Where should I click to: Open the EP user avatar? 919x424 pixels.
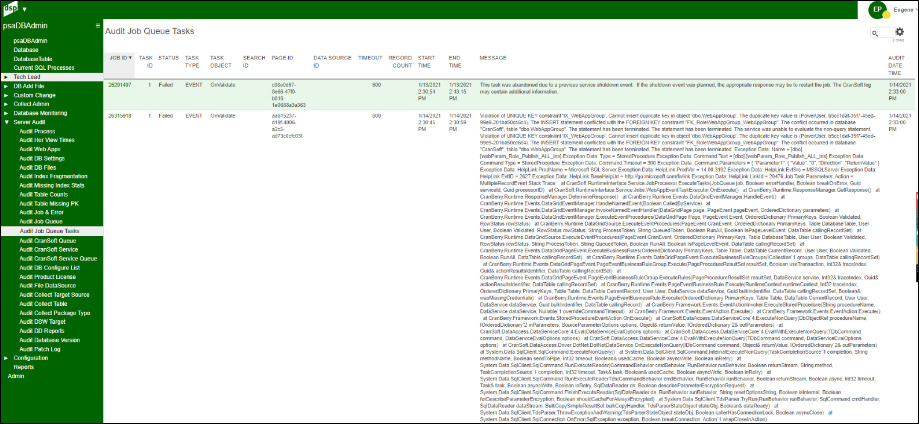click(877, 9)
